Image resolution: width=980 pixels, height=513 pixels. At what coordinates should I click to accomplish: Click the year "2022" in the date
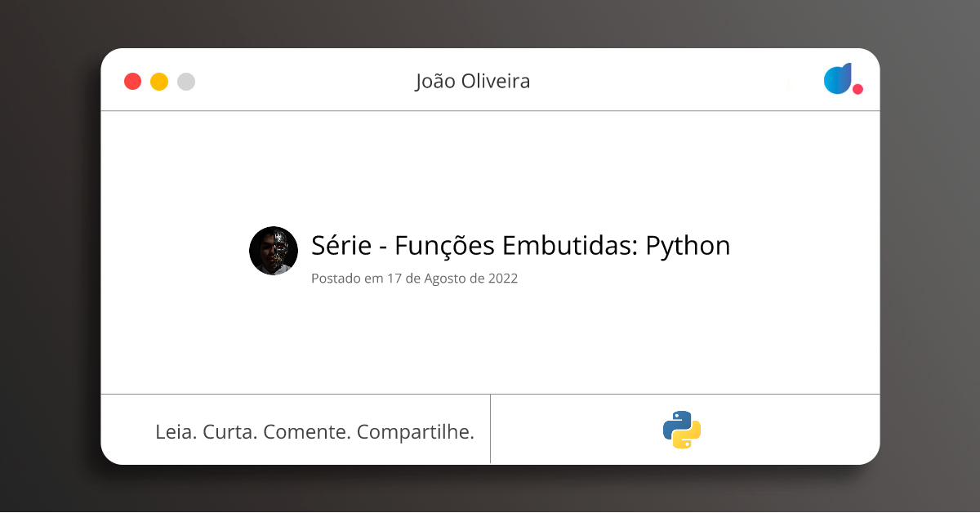pos(503,279)
